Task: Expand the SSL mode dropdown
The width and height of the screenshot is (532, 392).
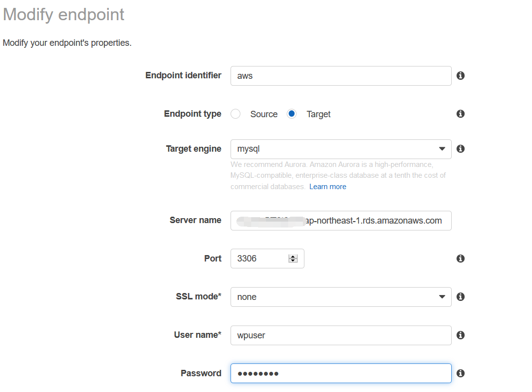Action: (341, 297)
